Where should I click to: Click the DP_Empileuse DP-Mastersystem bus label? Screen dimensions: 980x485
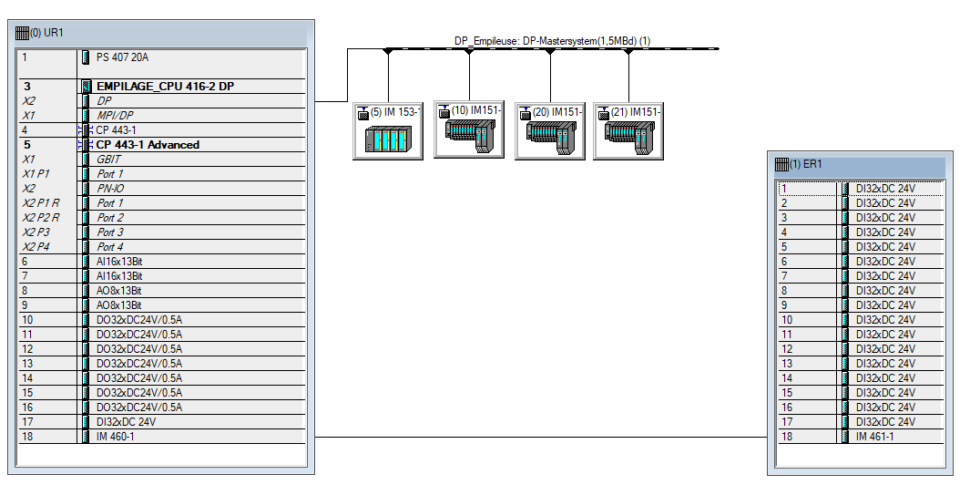(552, 41)
